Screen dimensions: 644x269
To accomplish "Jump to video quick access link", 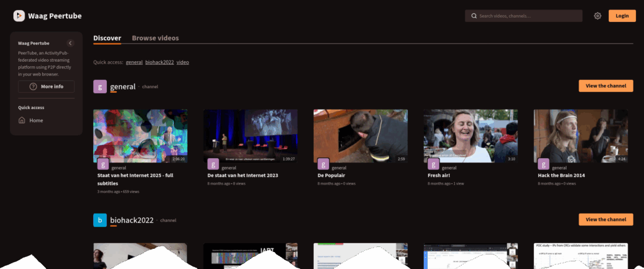I will (182, 62).
